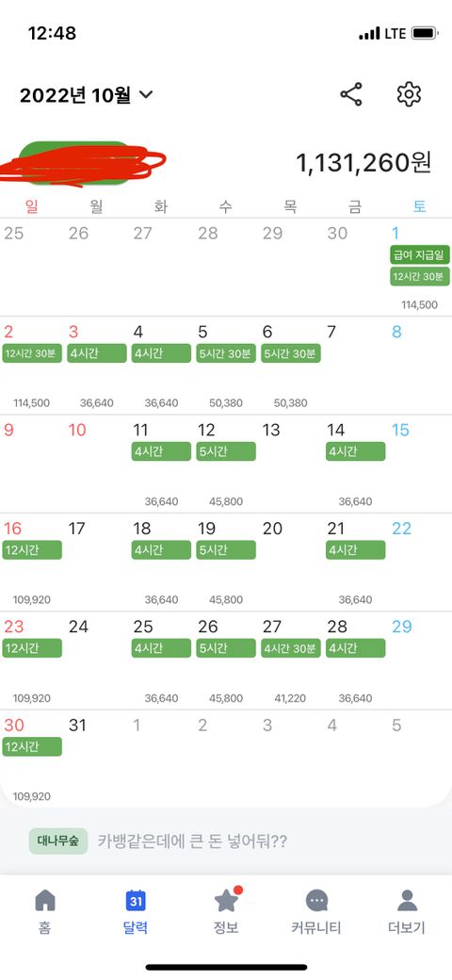The width and height of the screenshot is (452, 980).
Task: Go to the 홈 home icon
Action: point(44,901)
